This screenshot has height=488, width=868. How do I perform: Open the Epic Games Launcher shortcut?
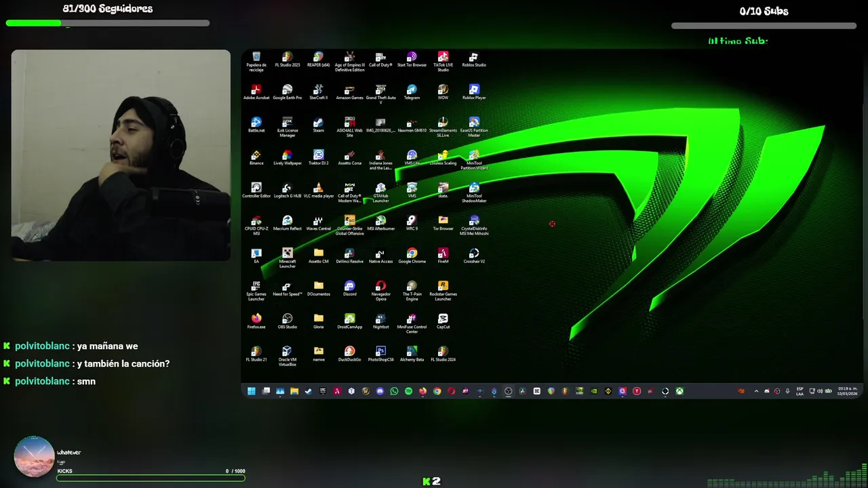coord(256,290)
